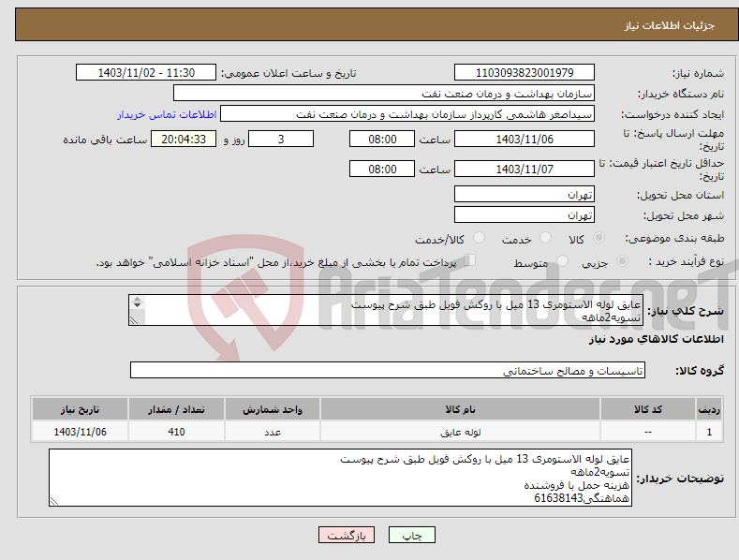Click the تعداد / مقدار column header
The height and width of the screenshot is (560, 739).
pyautogui.click(x=176, y=409)
